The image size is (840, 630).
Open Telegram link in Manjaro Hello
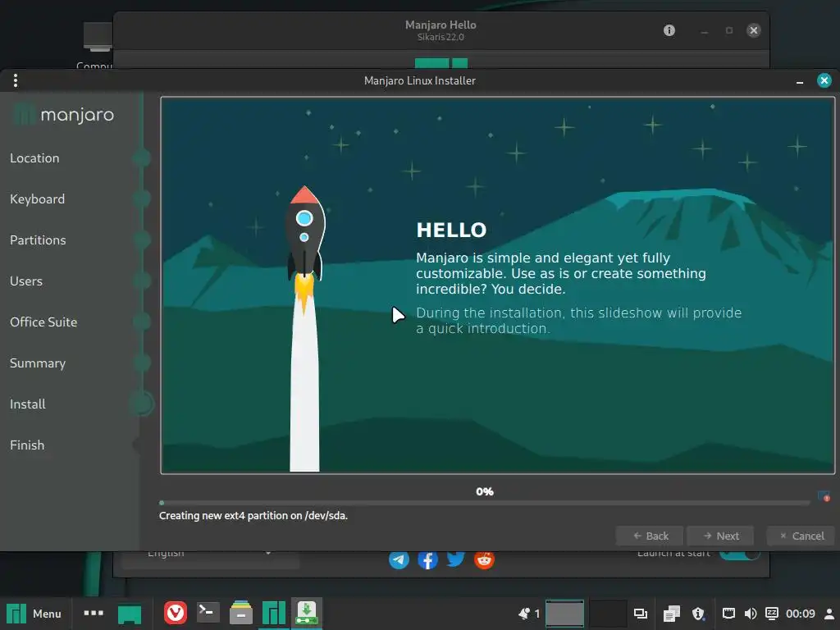[399, 559]
